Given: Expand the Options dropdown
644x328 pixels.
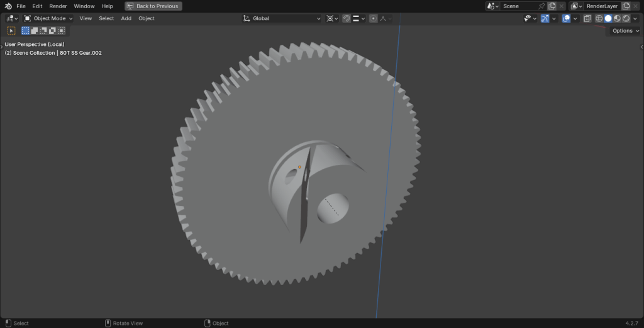Looking at the screenshot, I should pyautogui.click(x=625, y=30).
